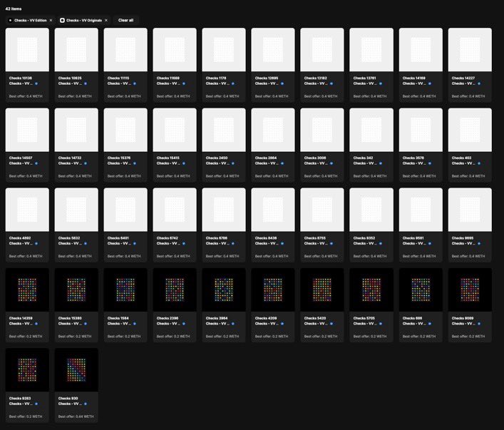Select the Checks 6786 card thumbnail

coord(224,210)
